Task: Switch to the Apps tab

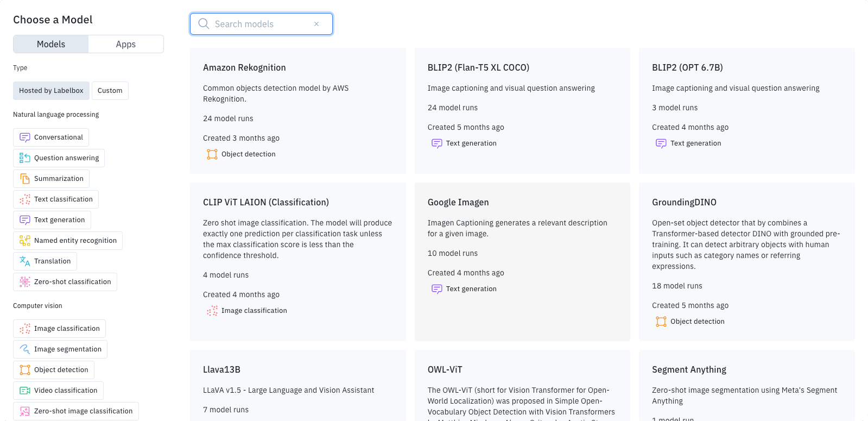Action: pos(126,44)
